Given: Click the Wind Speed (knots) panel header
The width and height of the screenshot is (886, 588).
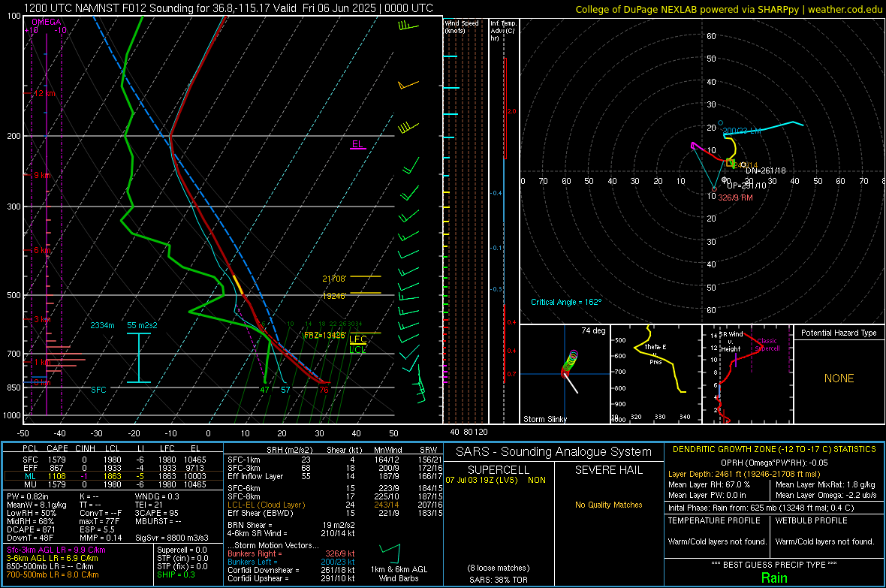Looking at the screenshot, I should point(462,26).
